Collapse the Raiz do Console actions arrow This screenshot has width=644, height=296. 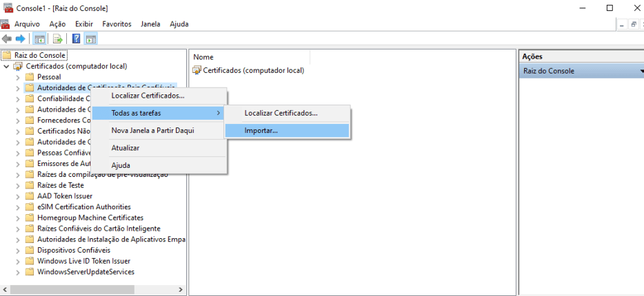(x=641, y=71)
